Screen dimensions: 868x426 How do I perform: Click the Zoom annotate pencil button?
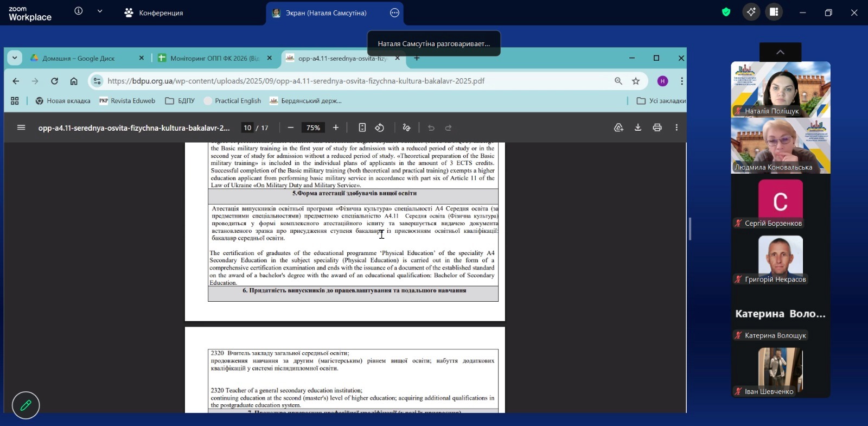[x=25, y=405]
